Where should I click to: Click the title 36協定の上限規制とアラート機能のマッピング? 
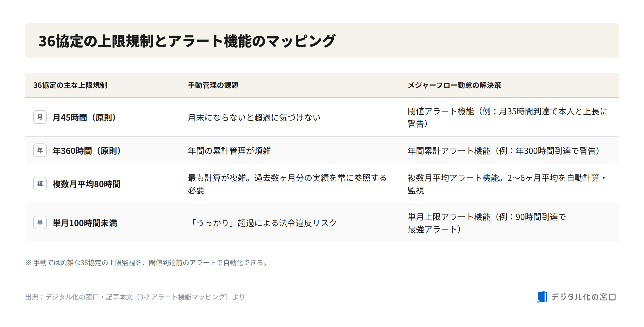(x=187, y=41)
